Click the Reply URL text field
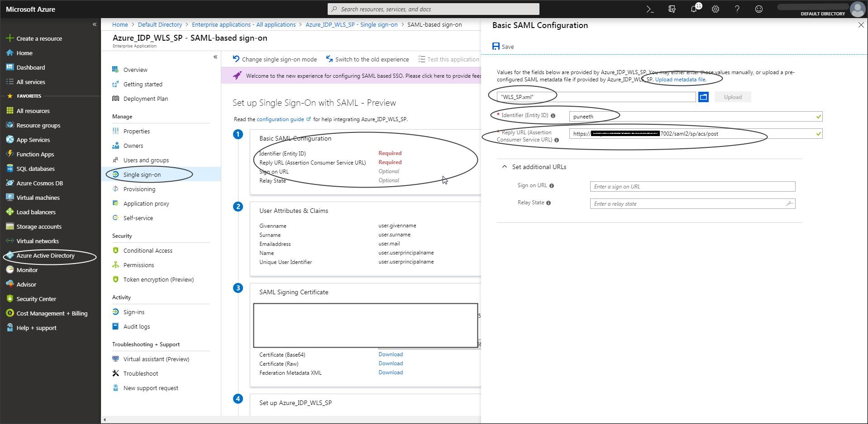Image resolution: width=868 pixels, height=424 pixels. click(x=696, y=134)
